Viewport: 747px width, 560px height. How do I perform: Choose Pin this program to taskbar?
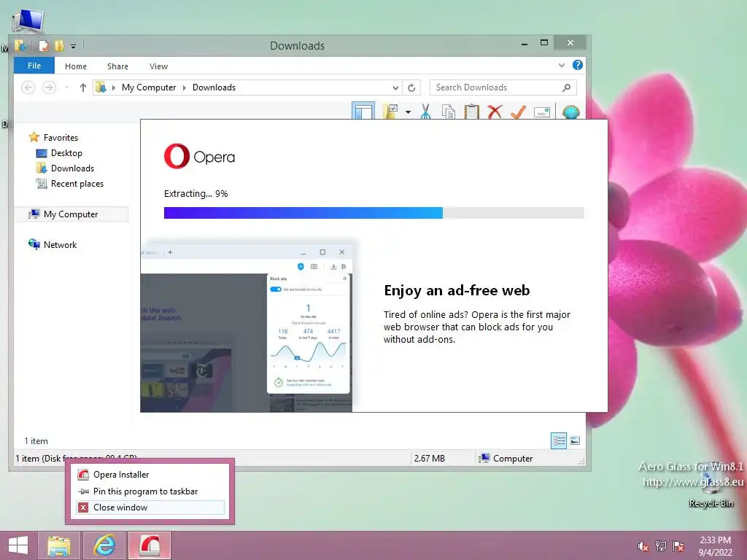pyautogui.click(x=150, y=491)
